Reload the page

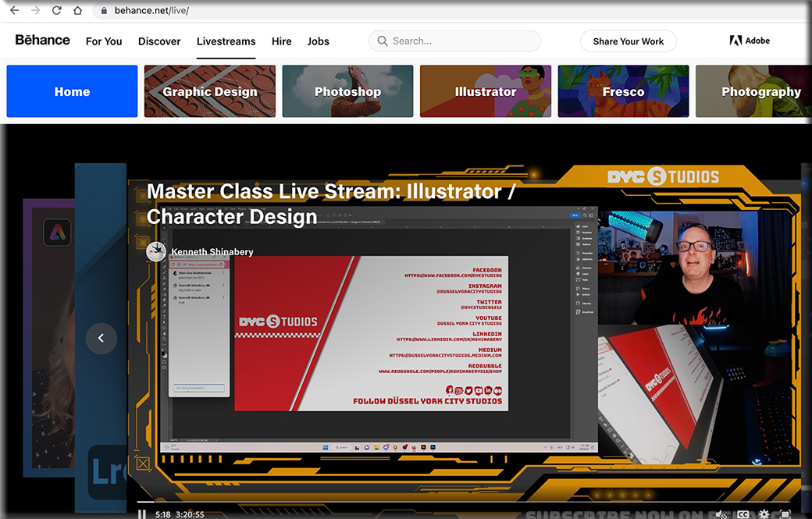pos(56,10)
